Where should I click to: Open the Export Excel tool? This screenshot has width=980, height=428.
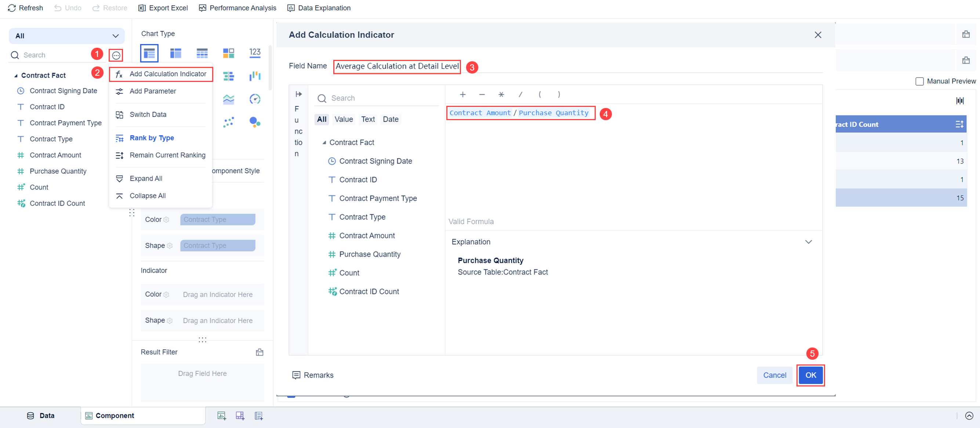tap(163, 8)
